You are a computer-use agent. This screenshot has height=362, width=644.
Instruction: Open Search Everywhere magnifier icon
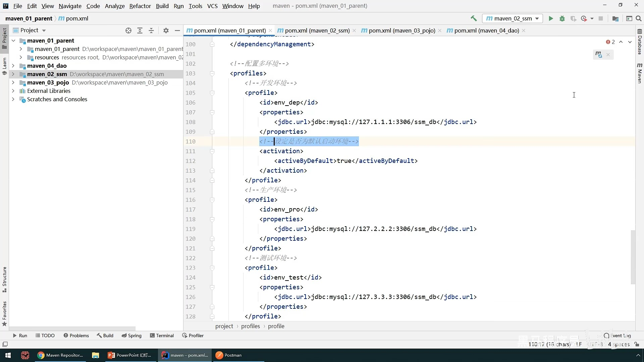pyautogui.click(x=639, y=18)
